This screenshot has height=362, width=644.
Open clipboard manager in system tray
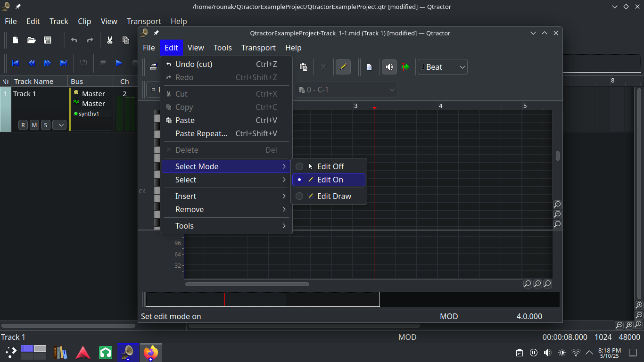tap(519, 353)
